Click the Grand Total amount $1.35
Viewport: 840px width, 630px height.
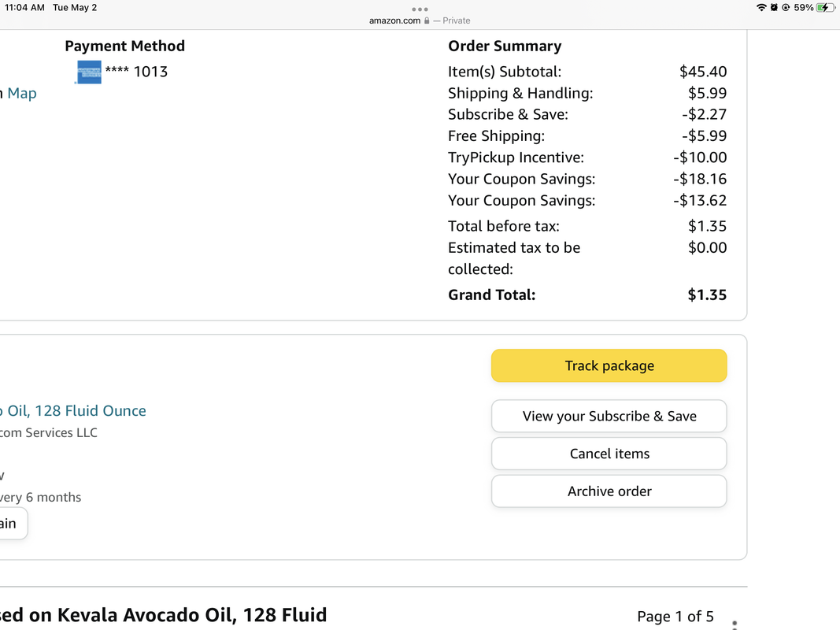(x=706, y=295)
